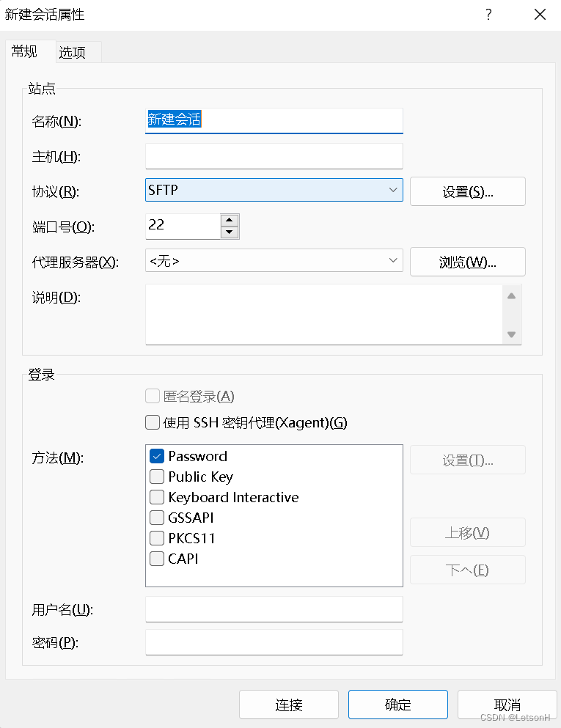Enable Keyboard Interactive authentication

(157, 497)
